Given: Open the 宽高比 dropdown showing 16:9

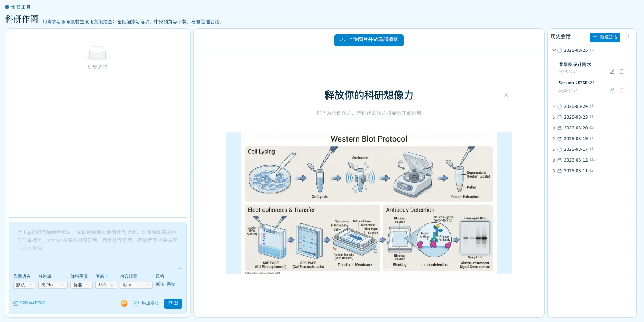Looking at the screenshot, I should tap(105, 285).
